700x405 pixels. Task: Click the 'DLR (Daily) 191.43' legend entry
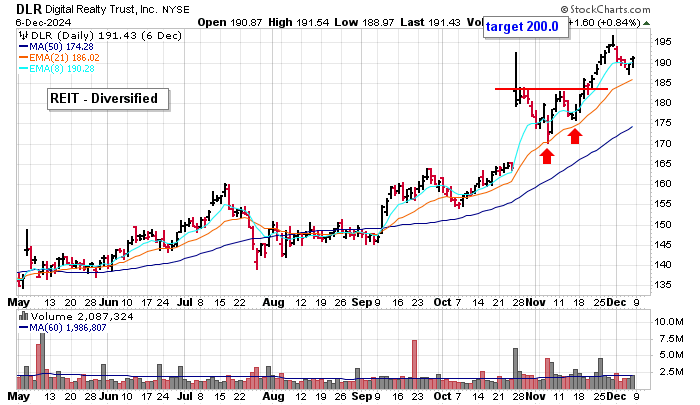click(x=106, y=36)
